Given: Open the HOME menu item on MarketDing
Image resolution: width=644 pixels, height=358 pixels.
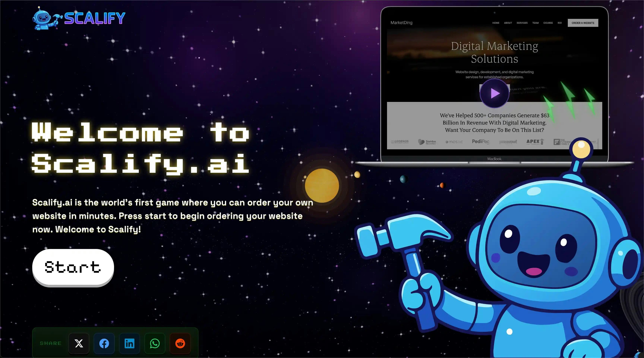Looking at the screenshot, I should (496, 23).
